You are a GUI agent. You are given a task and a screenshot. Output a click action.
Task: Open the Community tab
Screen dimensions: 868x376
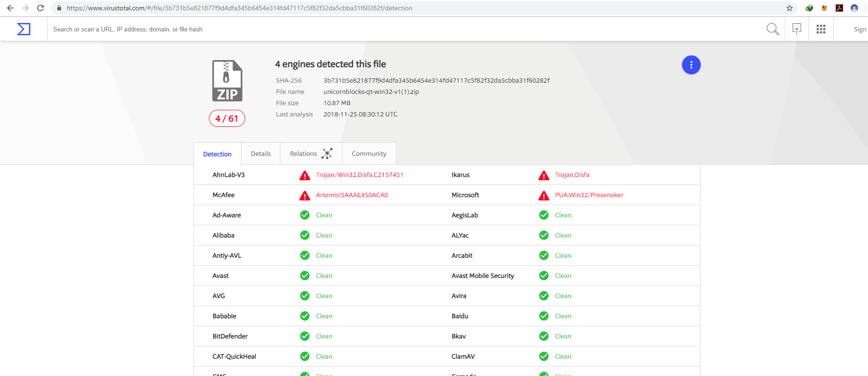(x=369, y=153)
